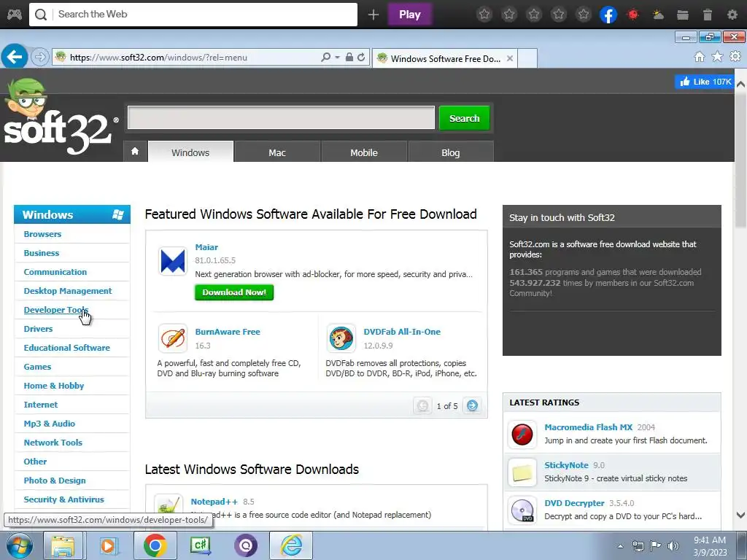Viewport: 747px width, 560px height.
Task: Click the browser home icon
Action: click(x=700, y=57)
